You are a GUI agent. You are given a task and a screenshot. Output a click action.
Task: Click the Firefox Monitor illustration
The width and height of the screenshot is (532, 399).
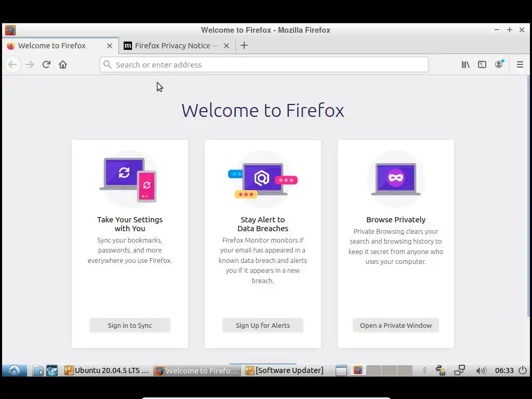coord(262,179)
